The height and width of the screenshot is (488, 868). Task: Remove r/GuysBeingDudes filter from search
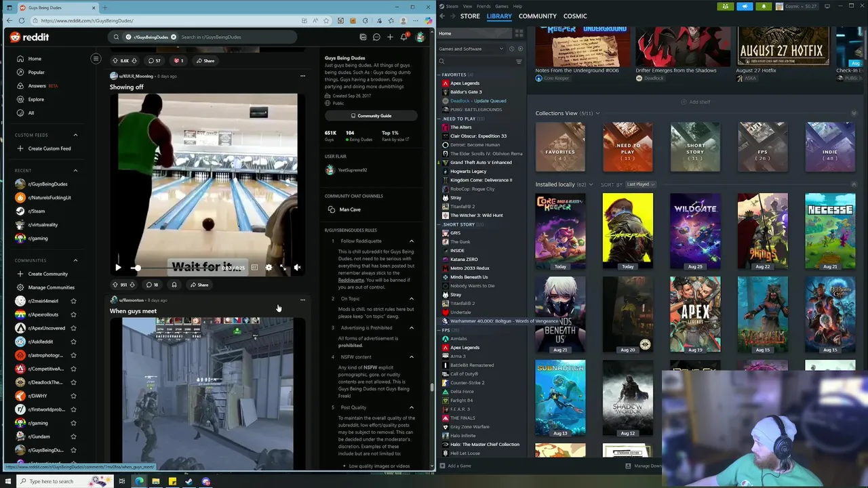tap(174, 37)
